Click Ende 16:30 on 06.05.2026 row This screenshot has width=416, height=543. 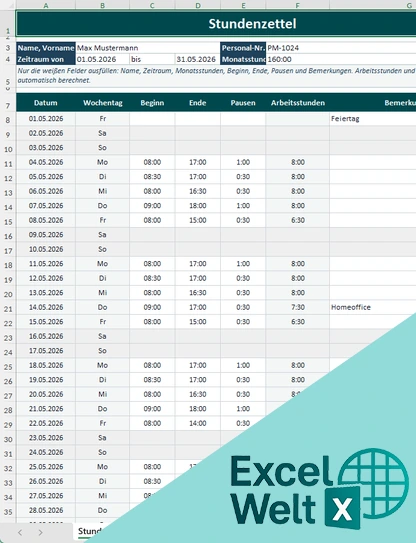coord(197,191)
